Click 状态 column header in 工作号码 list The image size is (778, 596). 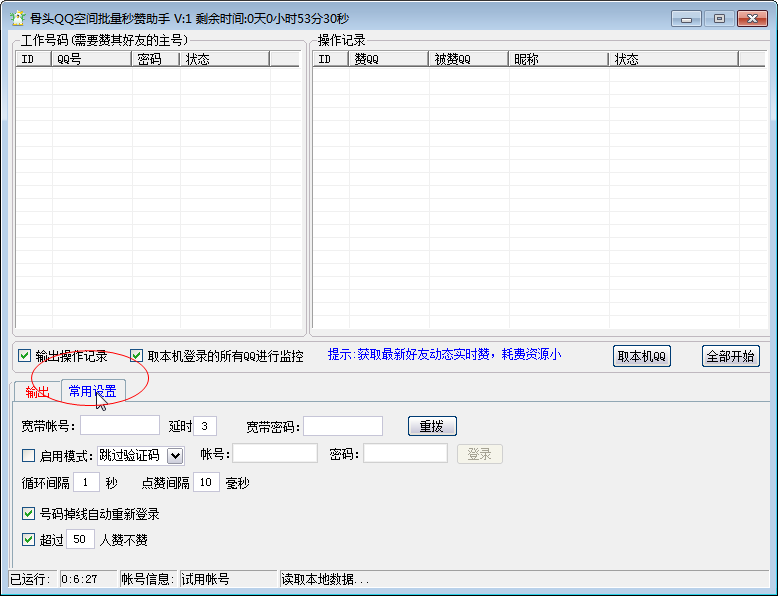225,59
